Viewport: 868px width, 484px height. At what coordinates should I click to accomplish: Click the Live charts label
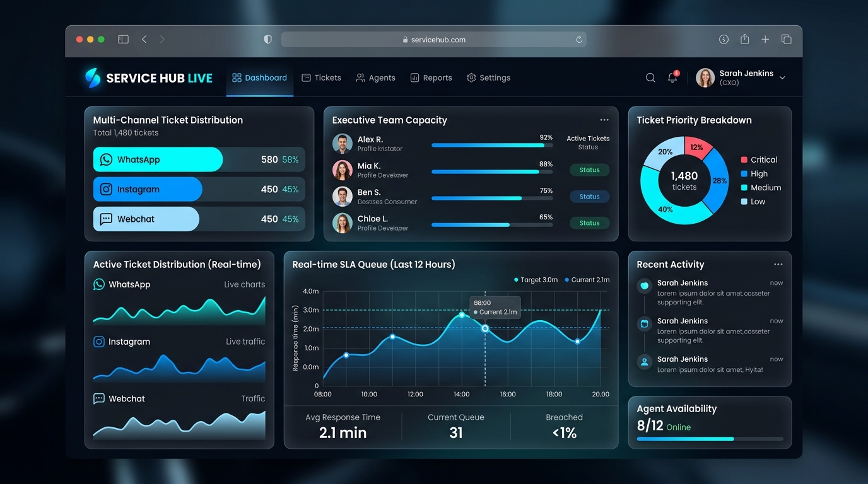(x=245, y=284)
